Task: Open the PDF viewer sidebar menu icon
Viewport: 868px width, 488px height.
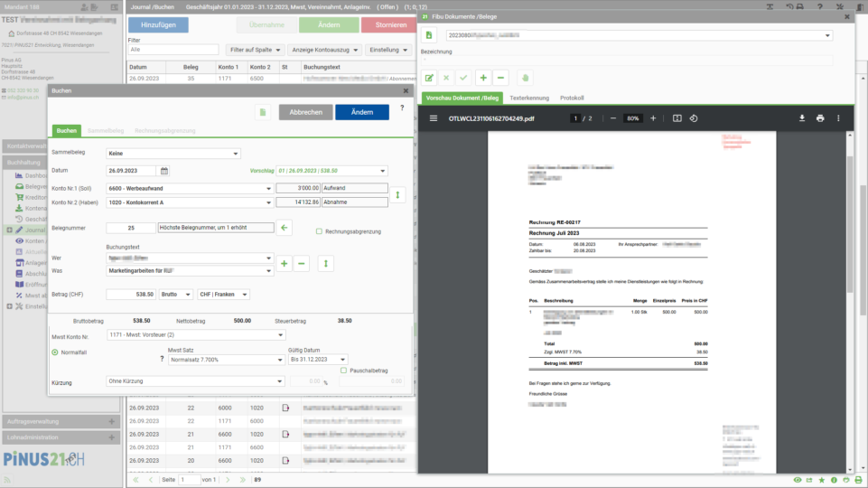Action: coord(434,118)
